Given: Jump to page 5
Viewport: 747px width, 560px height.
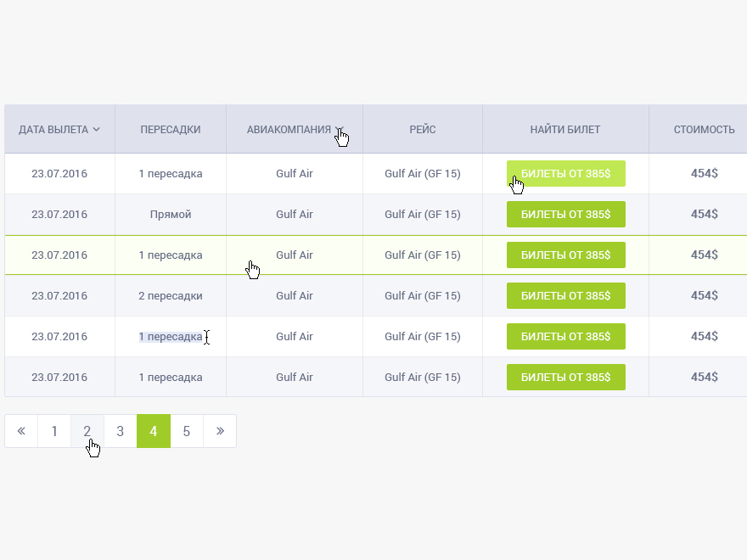Looking at the screenshot, I should pyautogui.click(x=187, y=431).
